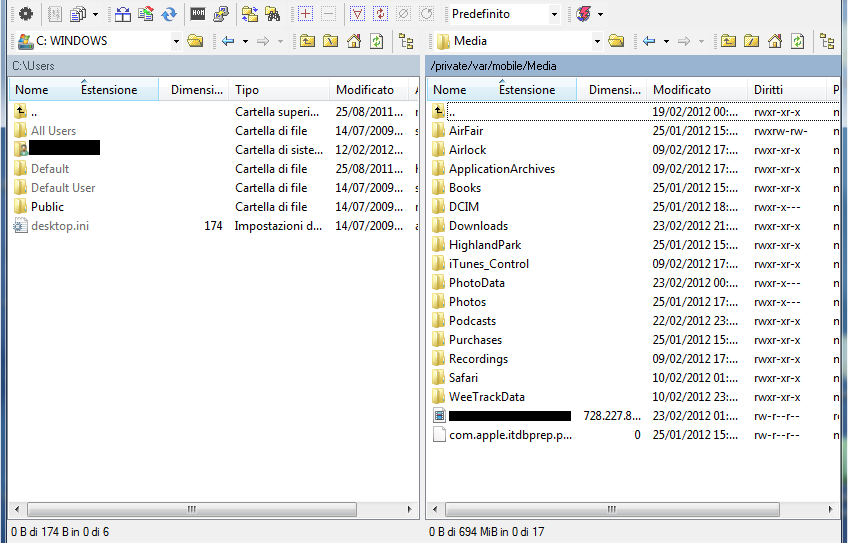Go to home directory in remote panel

(775, 41)
